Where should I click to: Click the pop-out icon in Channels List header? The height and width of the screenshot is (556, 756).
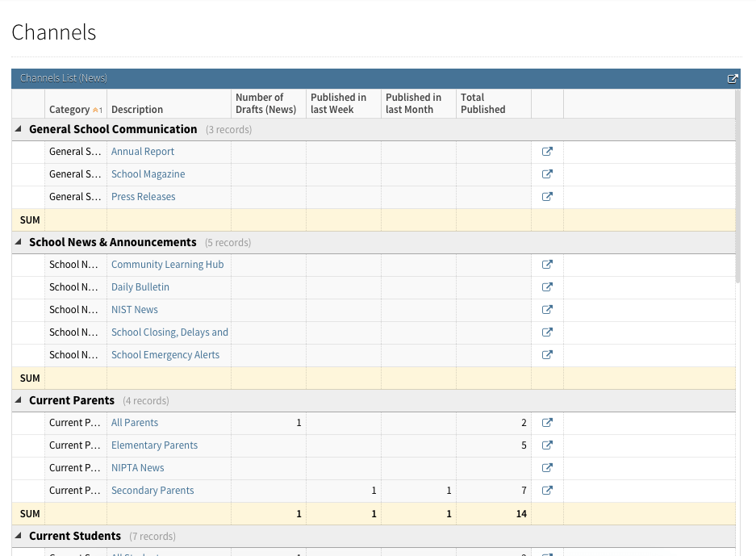(x=733, y=79)
